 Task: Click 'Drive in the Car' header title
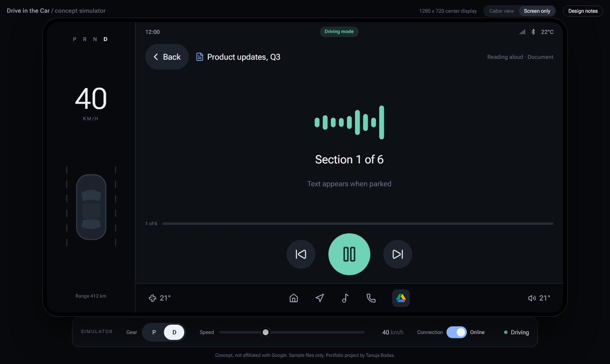(x=28, y=11)
